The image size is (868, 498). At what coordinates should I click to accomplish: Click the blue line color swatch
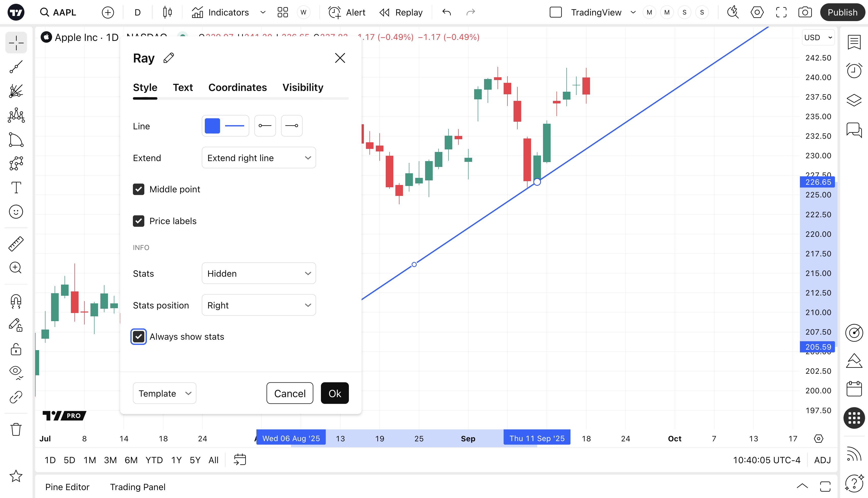212,126
